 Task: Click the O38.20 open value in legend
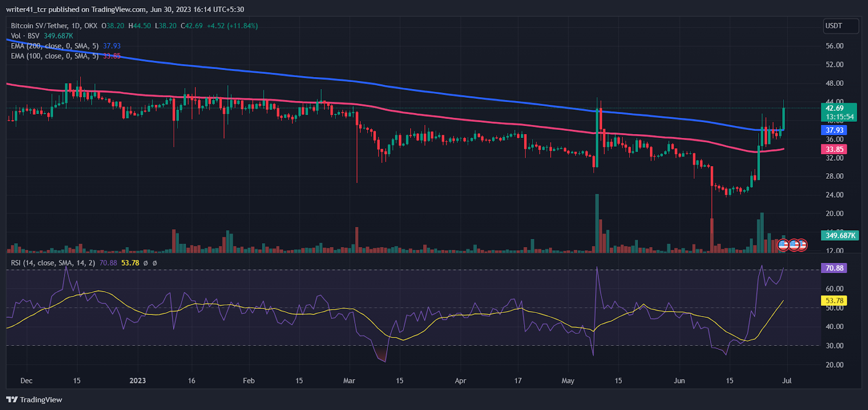click(x=113, y=26)
